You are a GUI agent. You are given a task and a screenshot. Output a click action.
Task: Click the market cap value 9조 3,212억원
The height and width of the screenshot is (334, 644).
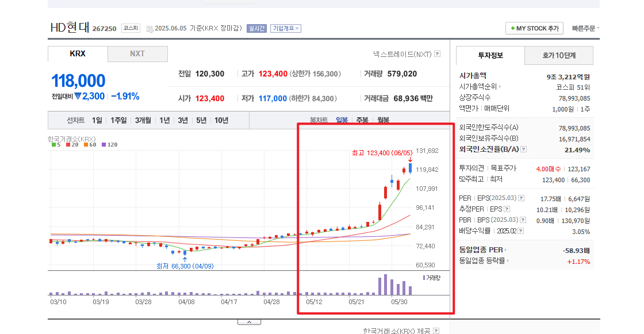pos(568,77)
